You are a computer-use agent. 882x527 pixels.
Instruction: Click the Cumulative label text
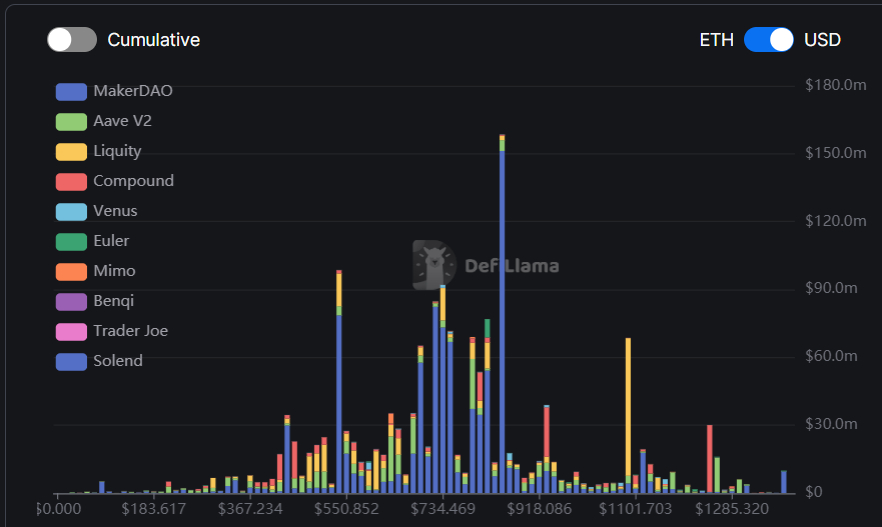[x=153, y=40]
